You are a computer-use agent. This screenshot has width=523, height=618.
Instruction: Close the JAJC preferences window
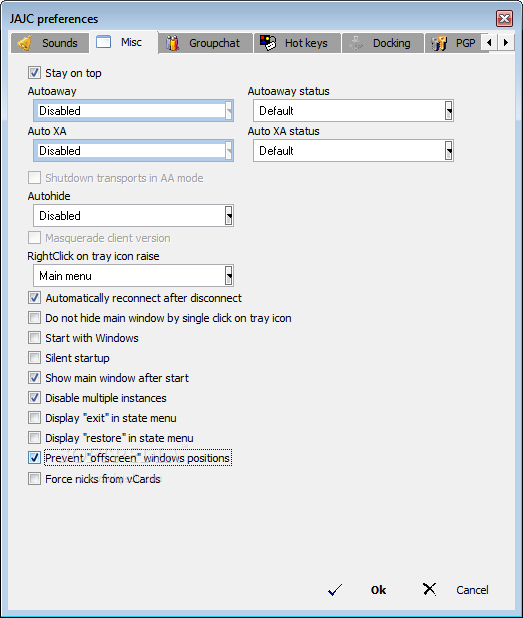coord(504,19)
